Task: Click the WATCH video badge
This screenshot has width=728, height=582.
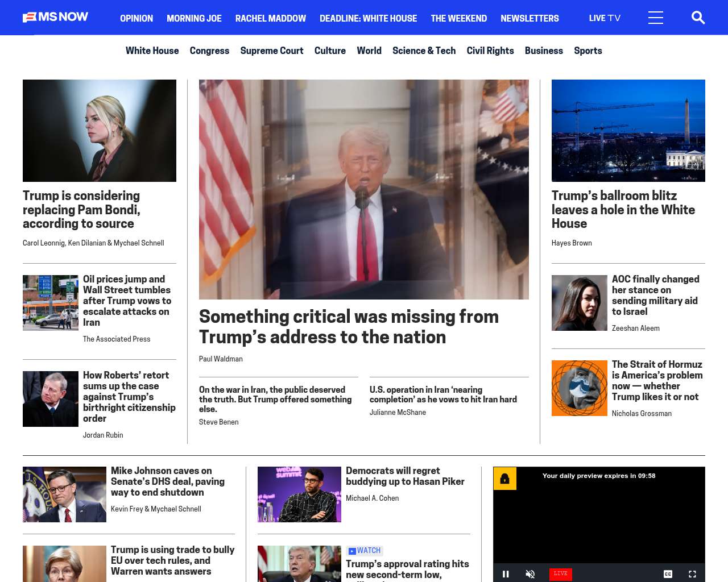Action: click(x=365, y=551)
